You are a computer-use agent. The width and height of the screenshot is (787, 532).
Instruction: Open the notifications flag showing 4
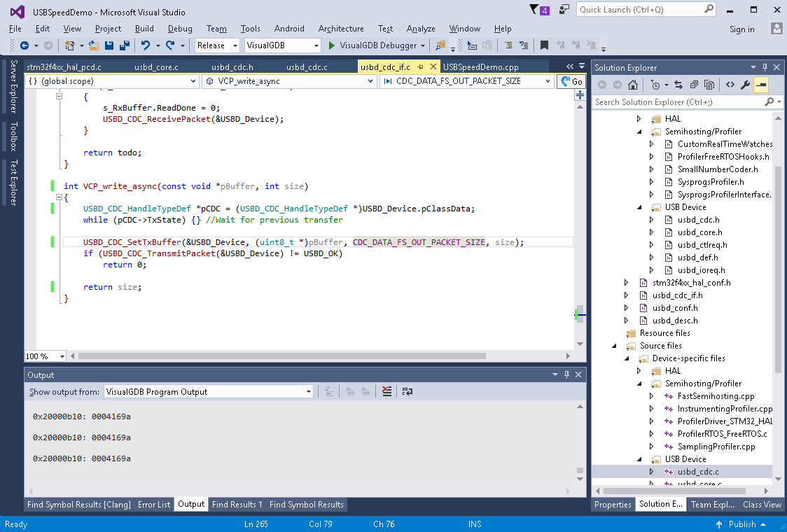[539, 10]
